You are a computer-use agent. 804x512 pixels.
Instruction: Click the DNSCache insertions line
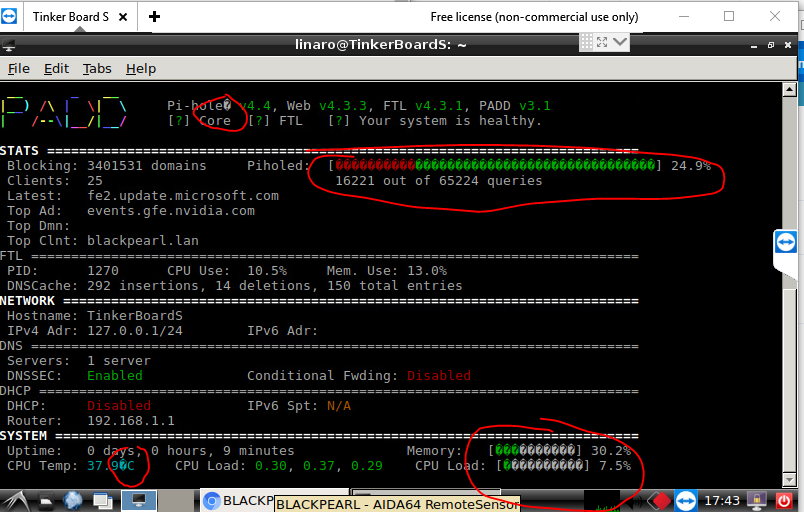tap(235, 286)
